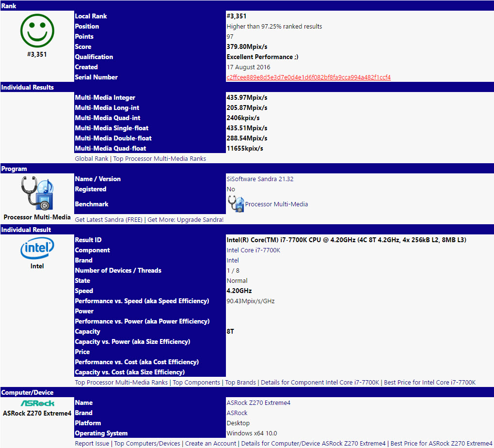Open the ASRock Z270 Extreme4 name link
Screen dimensions: 494x448
pos(258,402)
